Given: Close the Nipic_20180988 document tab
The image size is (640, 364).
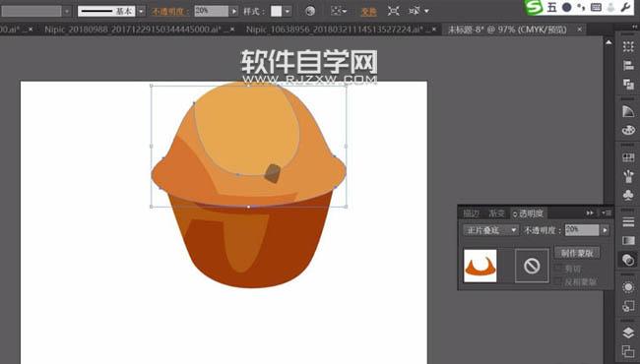Looking at the screenshot, I should coord(232,30).
